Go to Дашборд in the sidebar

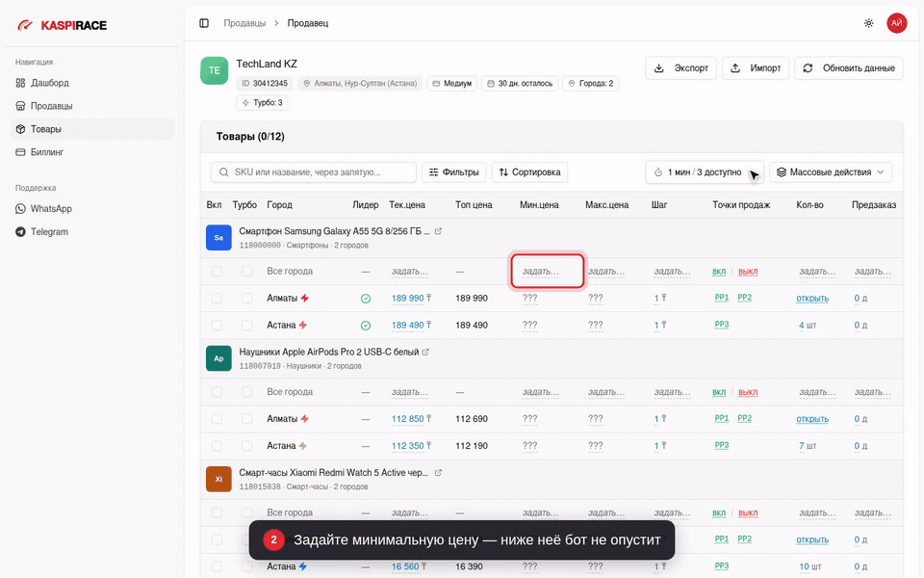(92, 83)
